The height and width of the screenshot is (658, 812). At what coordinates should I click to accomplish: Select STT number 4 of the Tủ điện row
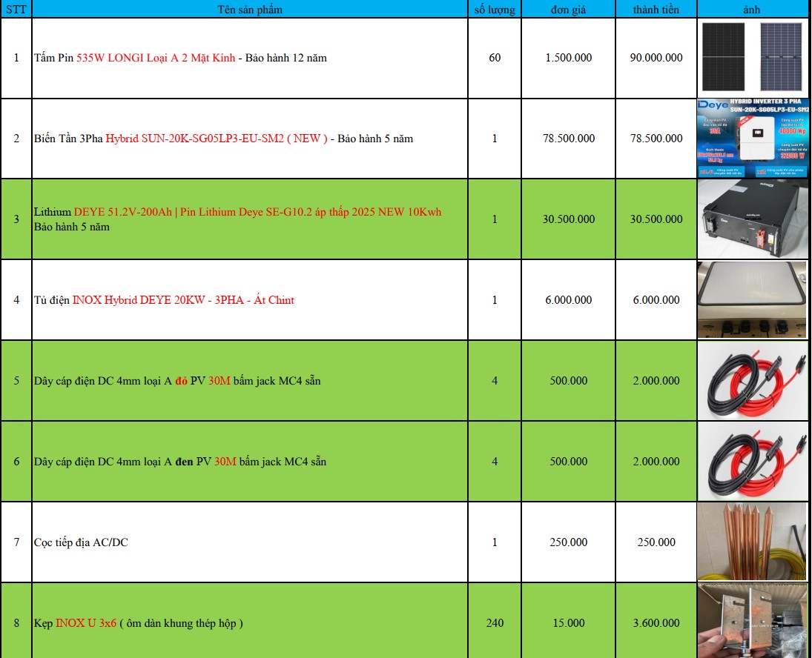coord(16,300)
